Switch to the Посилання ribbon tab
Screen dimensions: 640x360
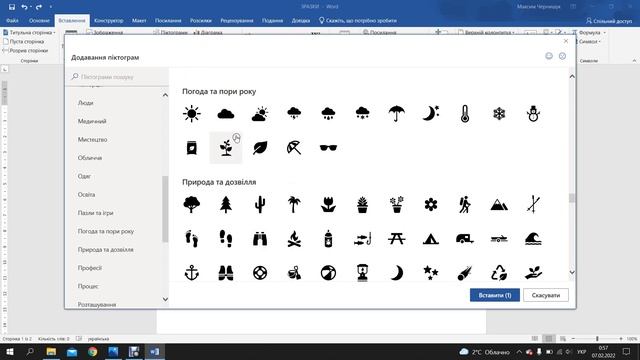168,20
